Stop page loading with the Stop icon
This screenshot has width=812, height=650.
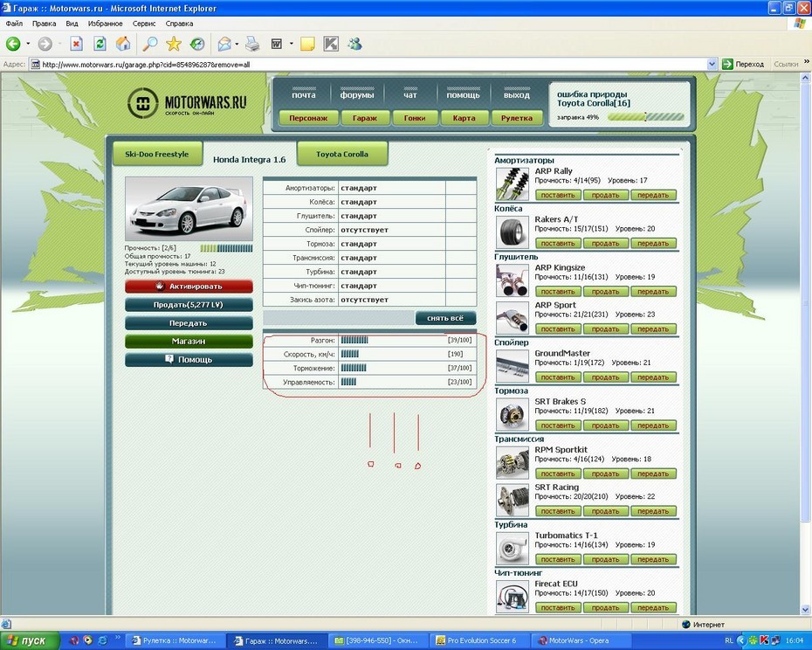pyautogui.click(x=76, y=44)
